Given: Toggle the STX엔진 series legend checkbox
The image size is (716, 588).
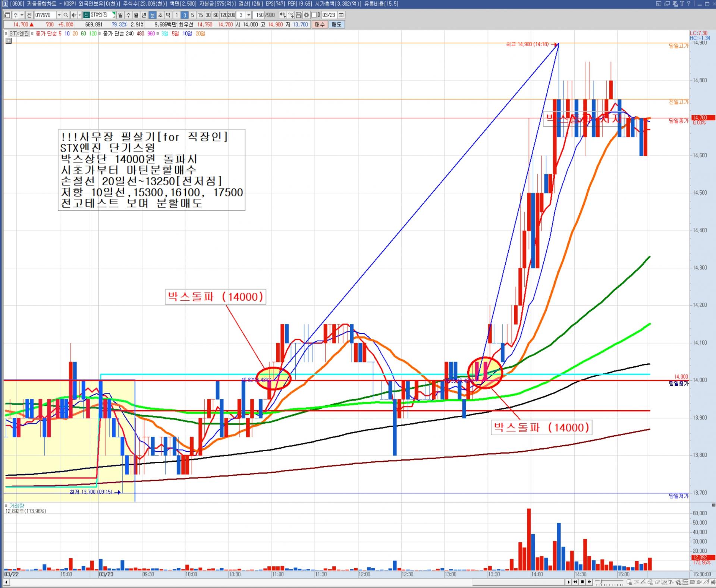Looking at the screenshot, I should pos(6,34).
